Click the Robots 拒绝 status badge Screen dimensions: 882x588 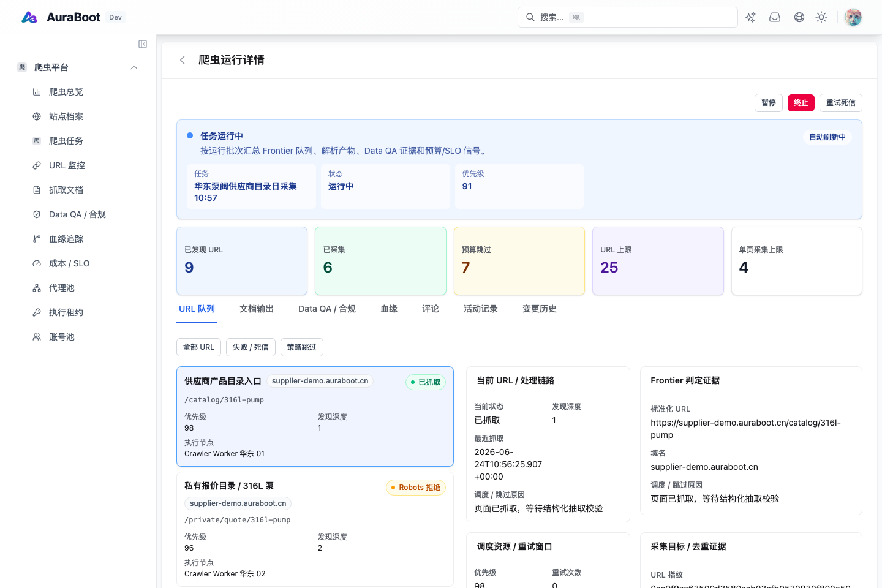[x=416, y=488]
